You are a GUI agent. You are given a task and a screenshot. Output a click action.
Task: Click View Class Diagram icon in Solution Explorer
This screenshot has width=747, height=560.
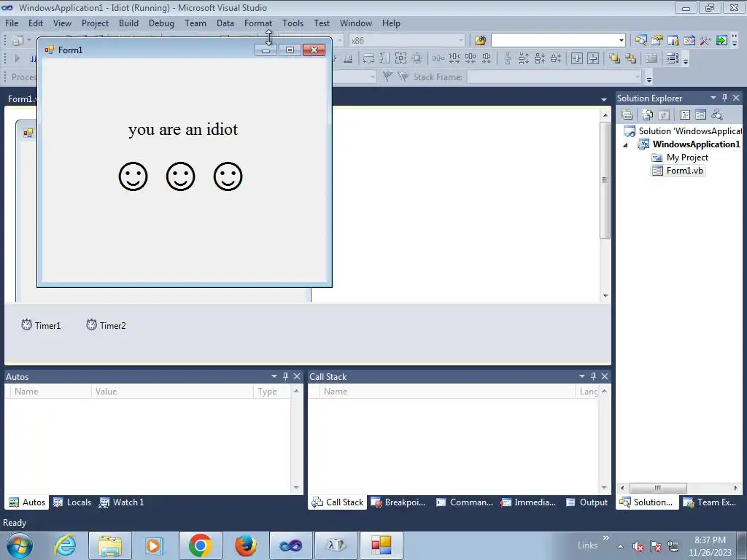point(716,114)
